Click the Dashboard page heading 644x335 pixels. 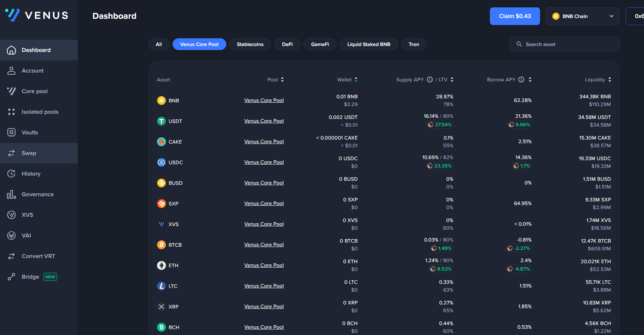pos(114,16)
